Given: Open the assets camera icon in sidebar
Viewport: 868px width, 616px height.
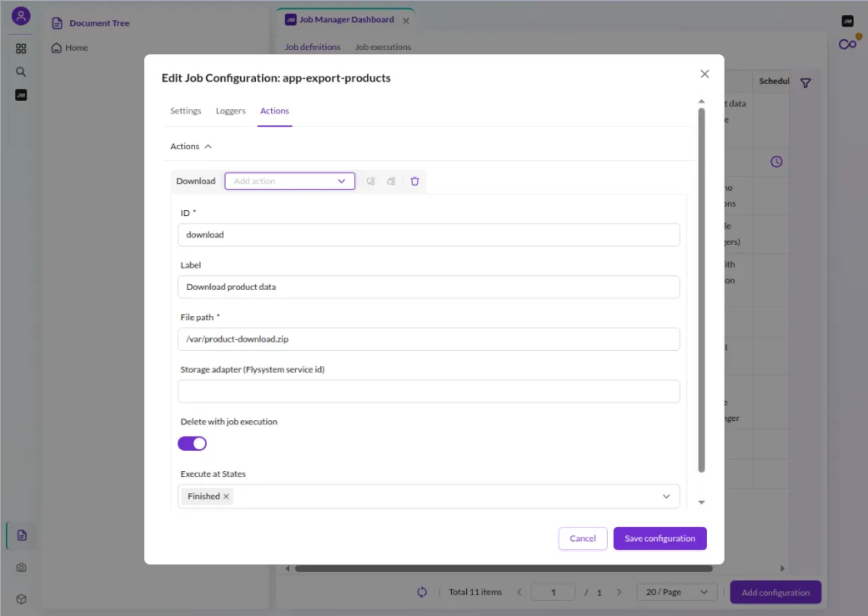Looking at the screenshot, I should (x=21, y=568).
